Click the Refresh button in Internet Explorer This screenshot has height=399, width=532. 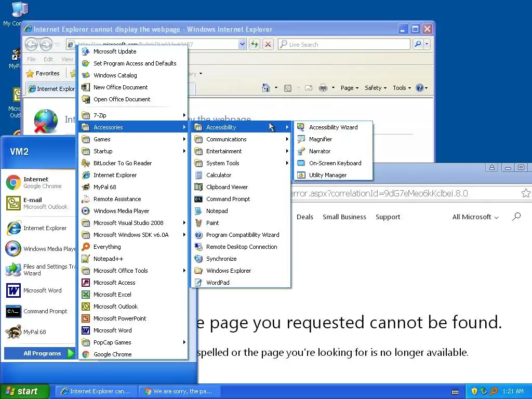point(255,44)
